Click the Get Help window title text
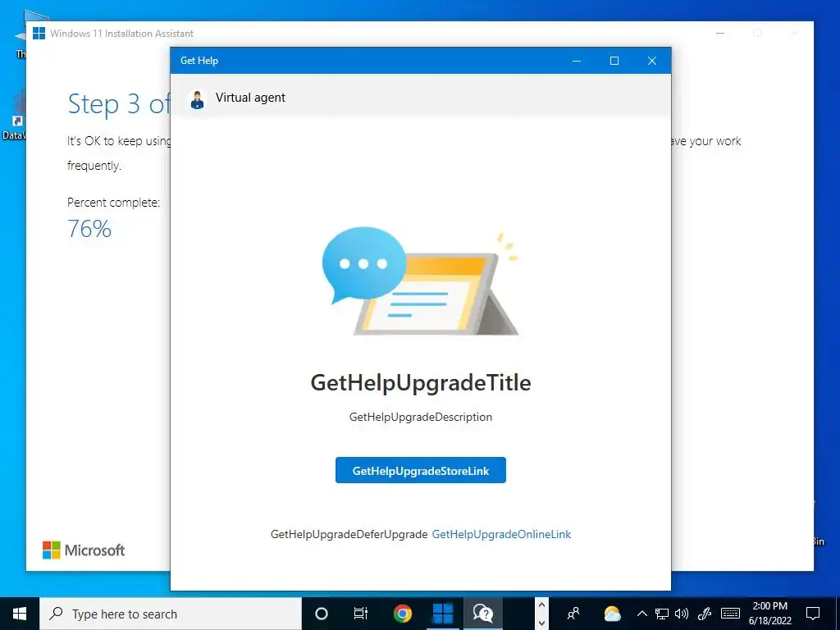840x630 pixels. (199, 61)
